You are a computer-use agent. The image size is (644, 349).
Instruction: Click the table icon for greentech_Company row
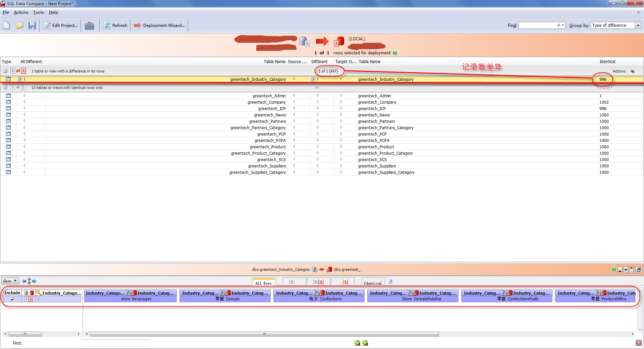8,102
